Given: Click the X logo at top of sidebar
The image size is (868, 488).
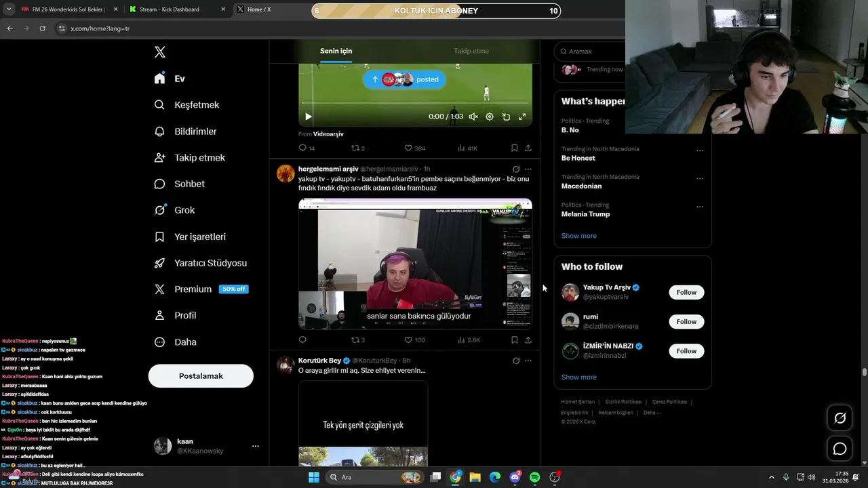Looking at the screenshot, I should [159, 52].
